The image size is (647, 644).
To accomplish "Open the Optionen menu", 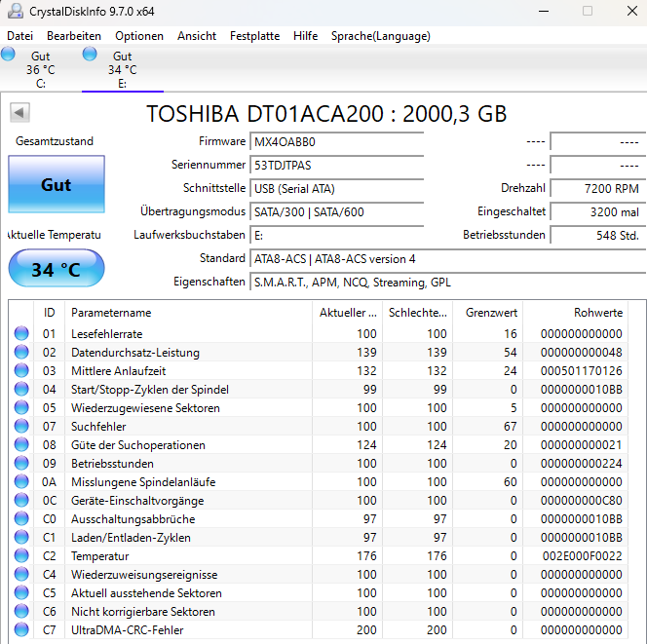I will coord(139,36).
